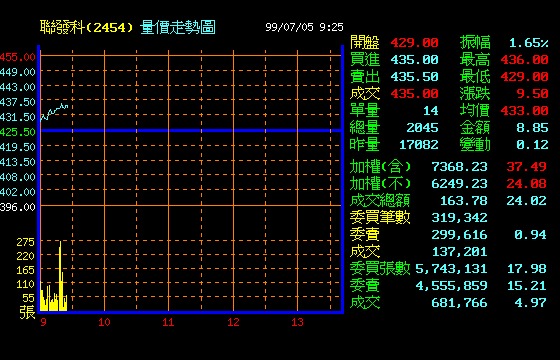Click the y-axis label '419.50'
Image resolution: width=560 pixels, height=360 pixels.
[18, 147]
